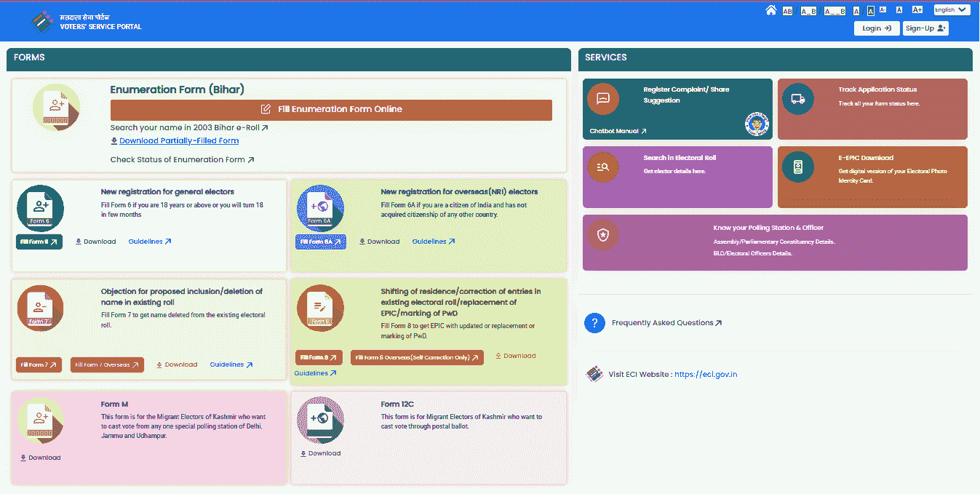
Task: Open Frequently Asked Questions link
Action: coord(667,323)
